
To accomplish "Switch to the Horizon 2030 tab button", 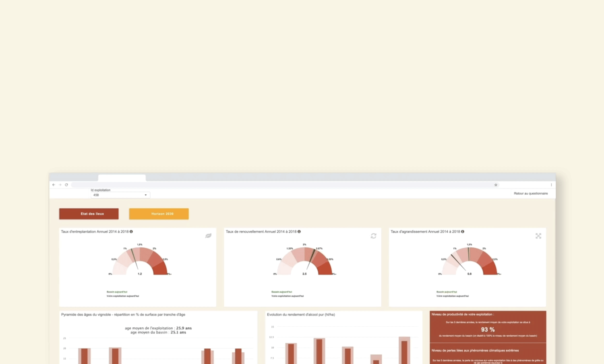I will (159, 214).
